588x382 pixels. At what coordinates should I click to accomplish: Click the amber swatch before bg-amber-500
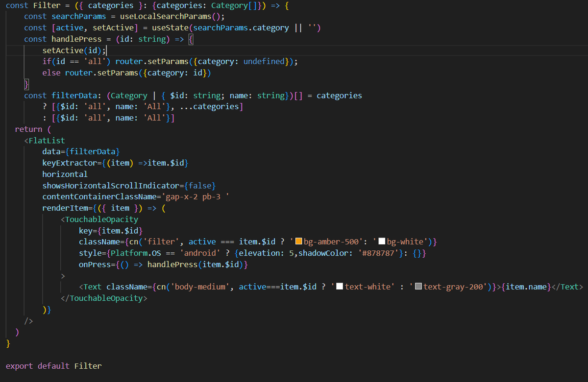click(298, 242)
